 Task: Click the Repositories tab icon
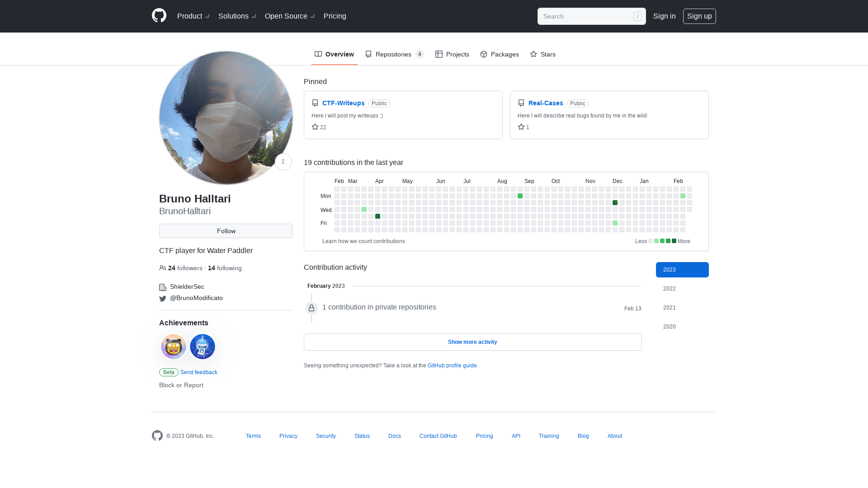[368, 54]
